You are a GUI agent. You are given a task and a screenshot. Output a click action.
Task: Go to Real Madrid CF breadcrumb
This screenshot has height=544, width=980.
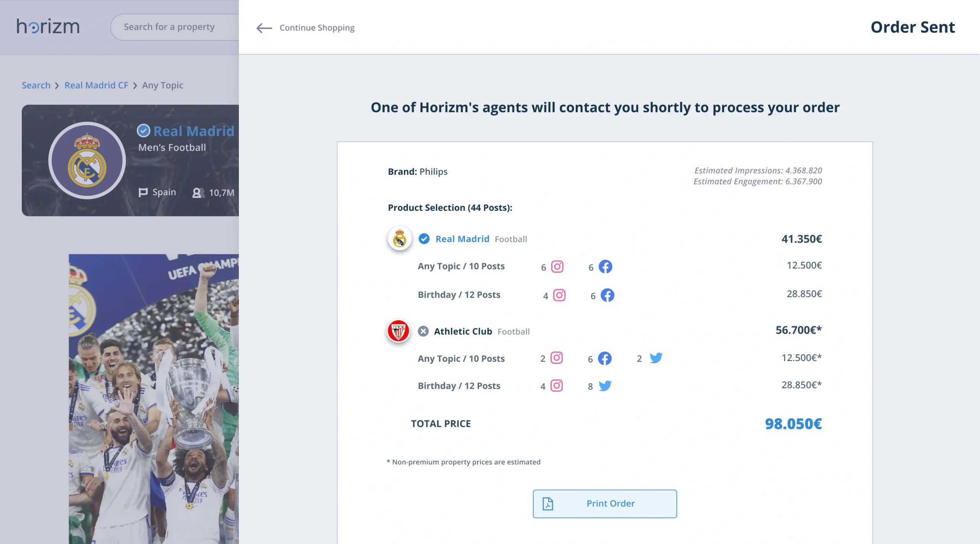[96, 85]
